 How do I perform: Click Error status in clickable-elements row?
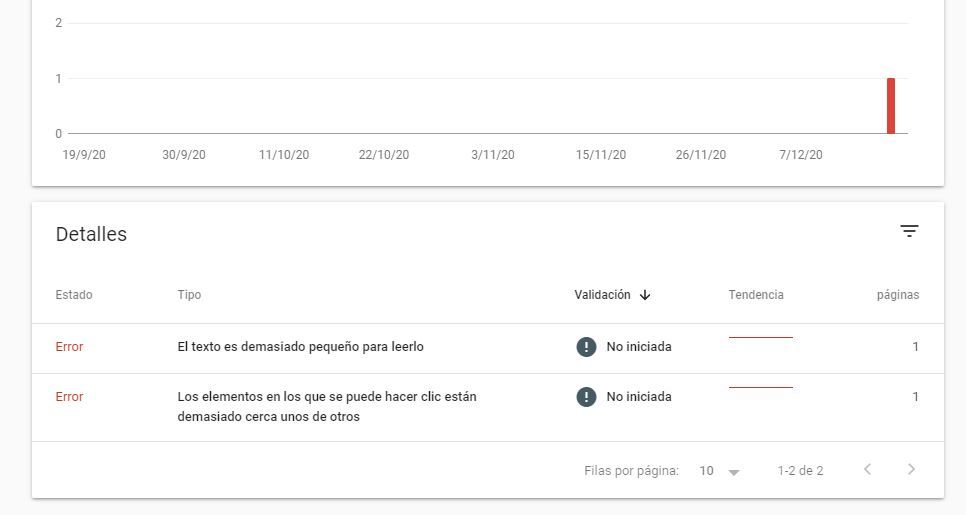tap(69, 397)
